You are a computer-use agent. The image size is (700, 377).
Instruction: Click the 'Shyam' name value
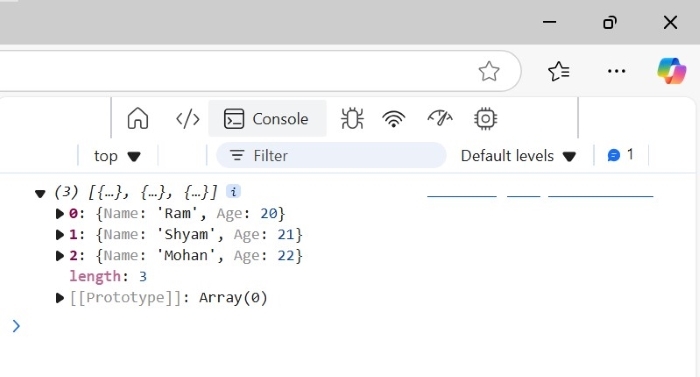[x=186, y=235]
